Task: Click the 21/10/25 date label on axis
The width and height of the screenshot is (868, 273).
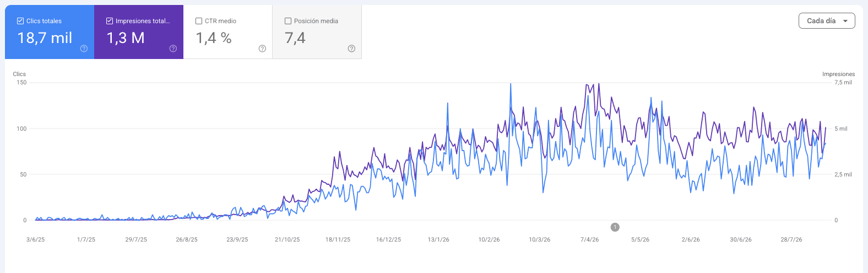Action: coord(287,239)
